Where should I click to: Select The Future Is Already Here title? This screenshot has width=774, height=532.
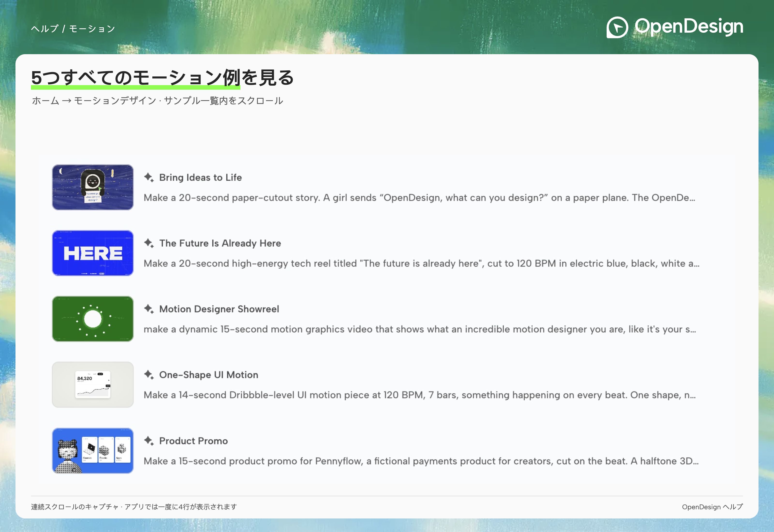(220, 243)
